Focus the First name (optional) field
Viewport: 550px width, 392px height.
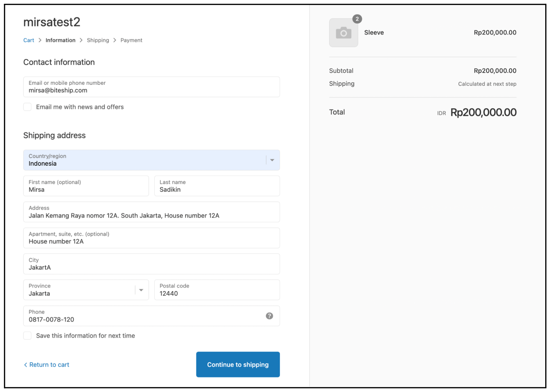pyautogui.click(x=86, y=186)
